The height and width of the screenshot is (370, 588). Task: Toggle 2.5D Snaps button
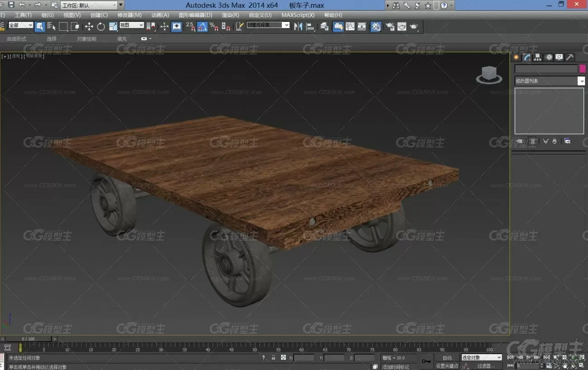190,27
